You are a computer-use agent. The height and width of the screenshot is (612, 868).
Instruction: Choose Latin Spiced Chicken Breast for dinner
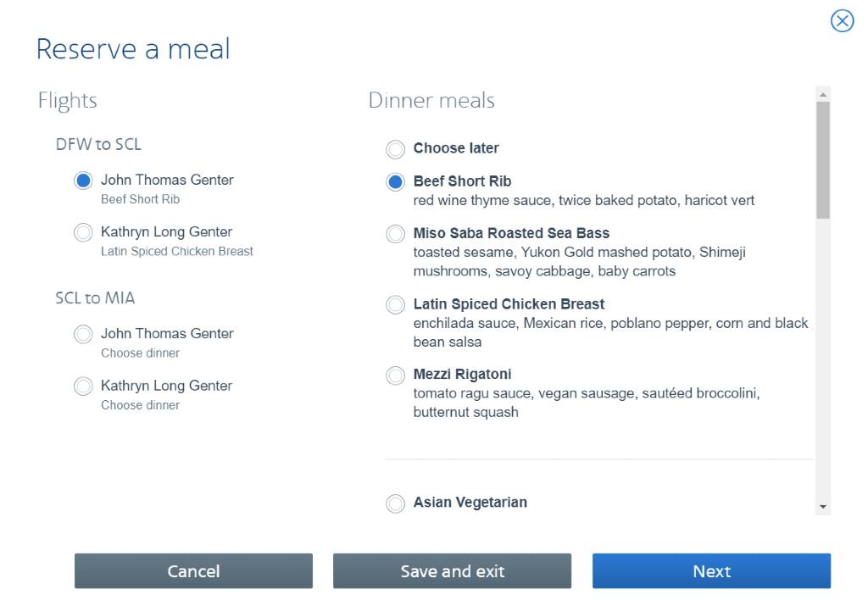[395, 304]
